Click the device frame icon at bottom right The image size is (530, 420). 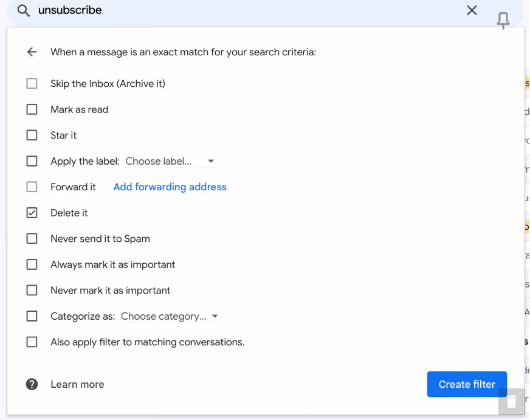(512, 402)
